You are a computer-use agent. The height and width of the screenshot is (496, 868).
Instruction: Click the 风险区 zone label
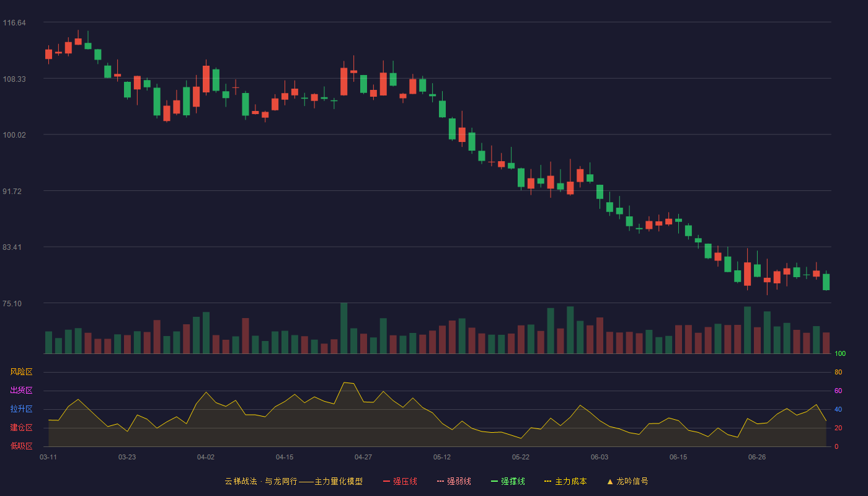pos(21,372)
